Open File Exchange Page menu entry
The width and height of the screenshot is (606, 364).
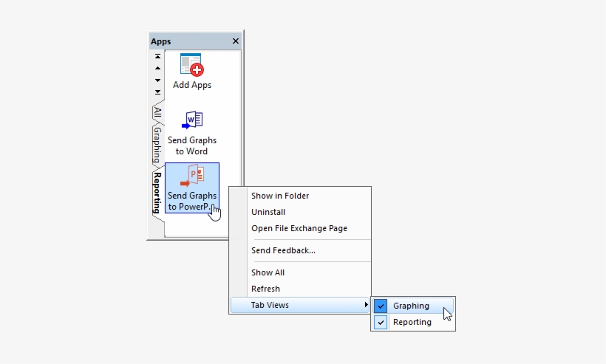299,228
